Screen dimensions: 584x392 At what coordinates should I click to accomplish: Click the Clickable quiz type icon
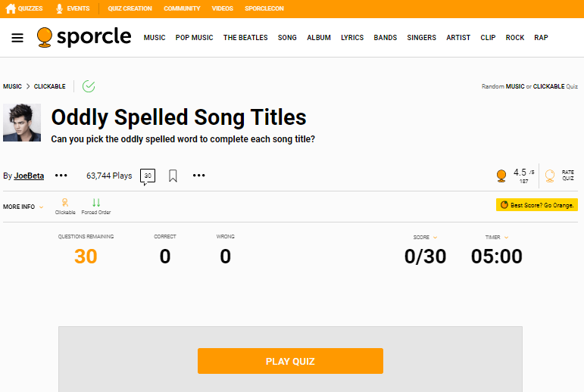click(65, 203)
